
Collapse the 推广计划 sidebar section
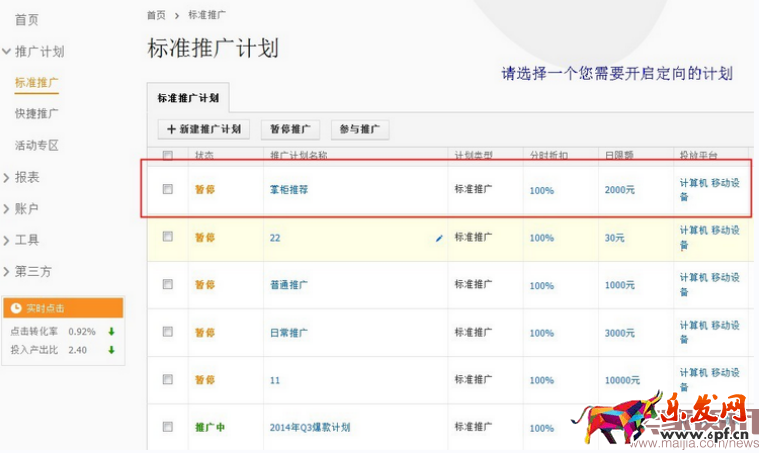point(6,51)
